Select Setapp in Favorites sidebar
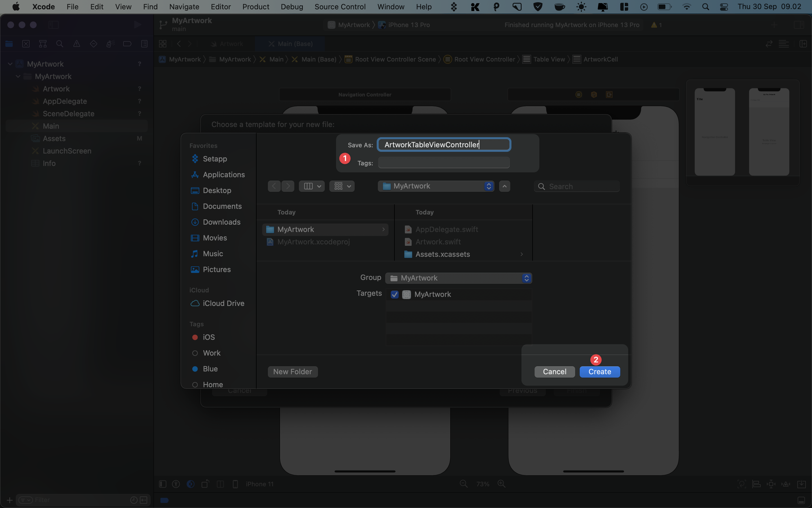Screen dimensions: 812x508 (215, 159)
